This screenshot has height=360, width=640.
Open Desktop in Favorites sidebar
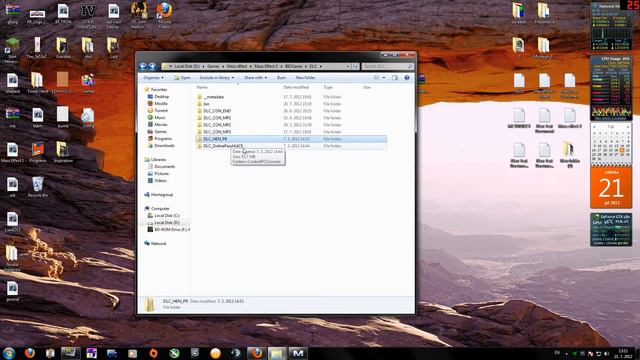pos(161,97)
